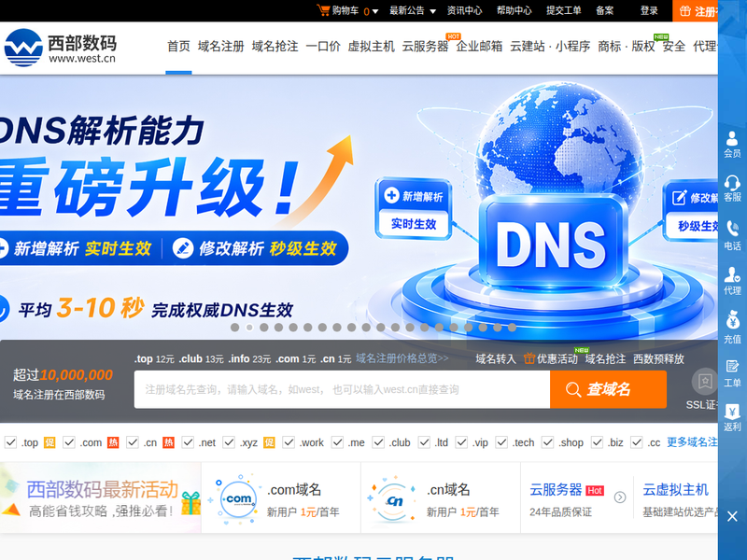Viewport: 747px width, 560px height.
Task: Click 更多域名注册 link
Action: pos(692,441)
